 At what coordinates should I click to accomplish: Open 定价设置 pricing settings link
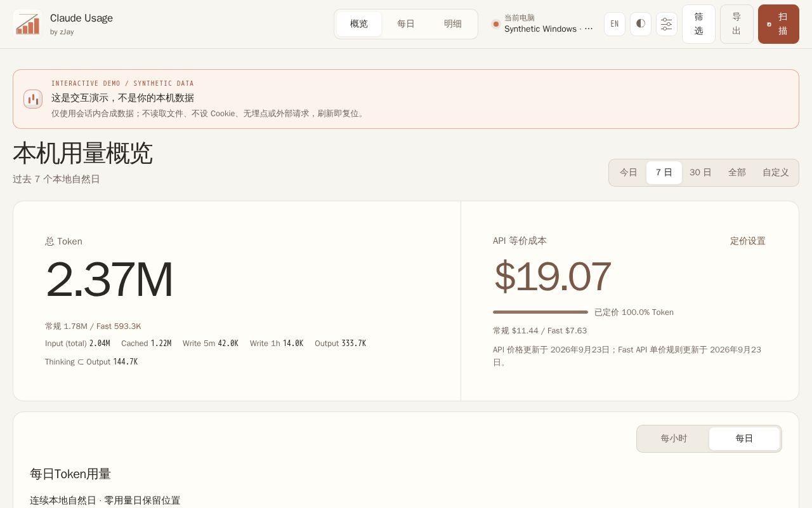pyautogui.click(x=748, y=241)
